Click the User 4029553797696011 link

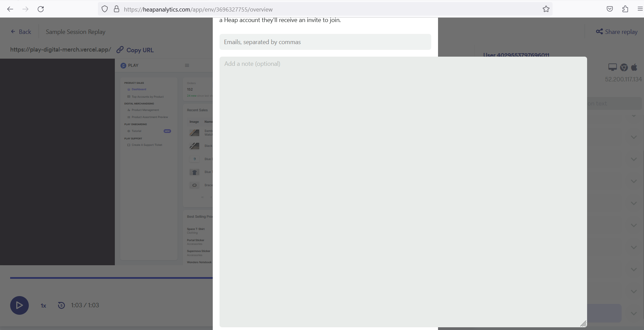pos(516,55)
